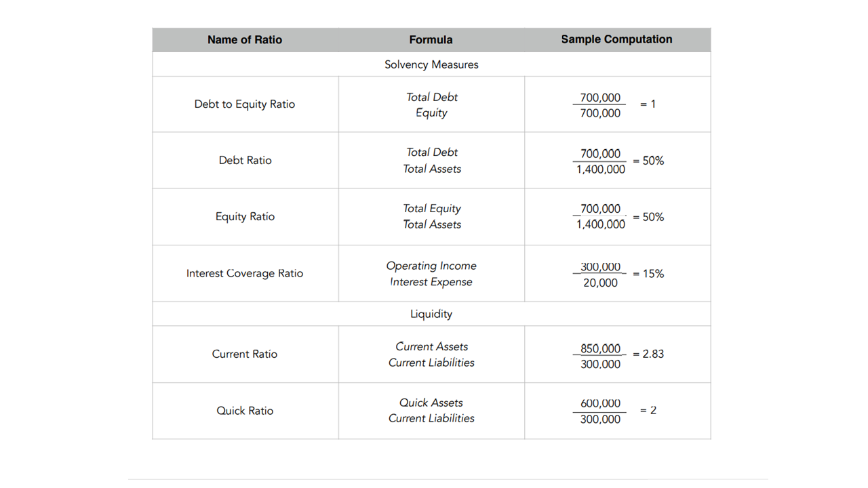Click the Formula column header
The height and width of the screenshot is (488, 868).
click(x=431, y=40)
